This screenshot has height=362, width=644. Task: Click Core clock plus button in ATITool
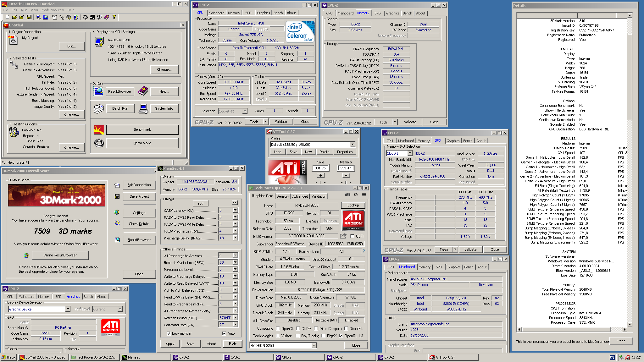click(320, 176)
